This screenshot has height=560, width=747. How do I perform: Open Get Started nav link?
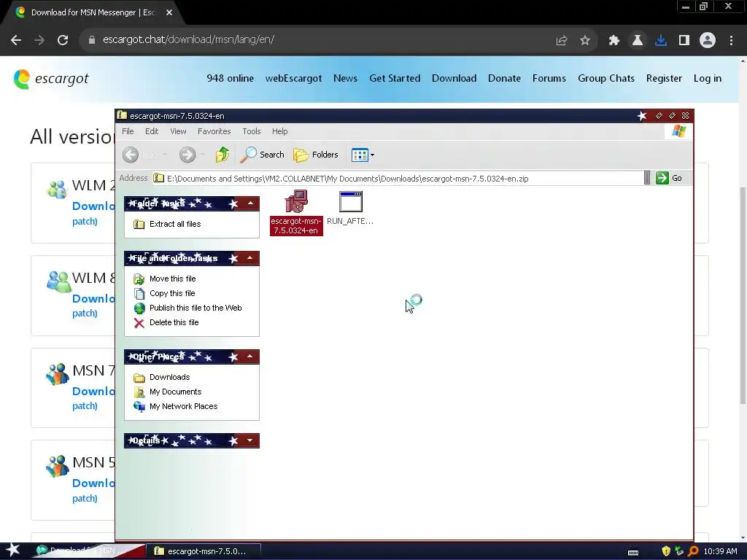(x=395, y=78)
